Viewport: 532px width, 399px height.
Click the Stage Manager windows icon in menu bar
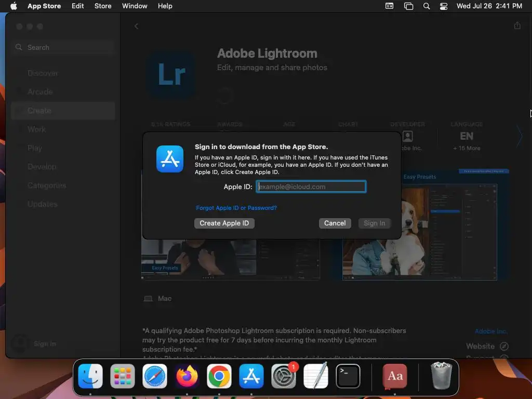coord(408,6)
